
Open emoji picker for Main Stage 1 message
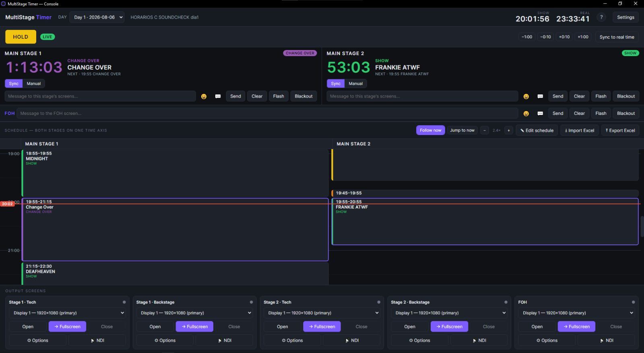[204, 96]
